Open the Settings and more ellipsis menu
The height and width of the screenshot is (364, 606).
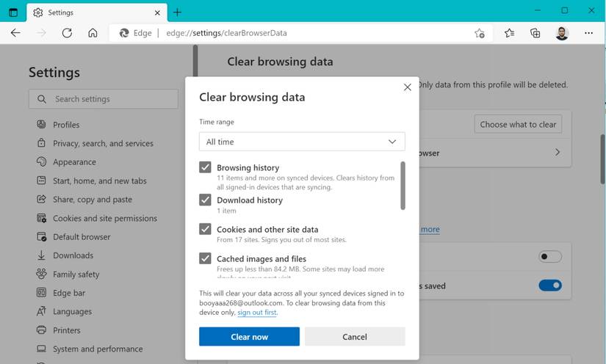pos(588,33)
